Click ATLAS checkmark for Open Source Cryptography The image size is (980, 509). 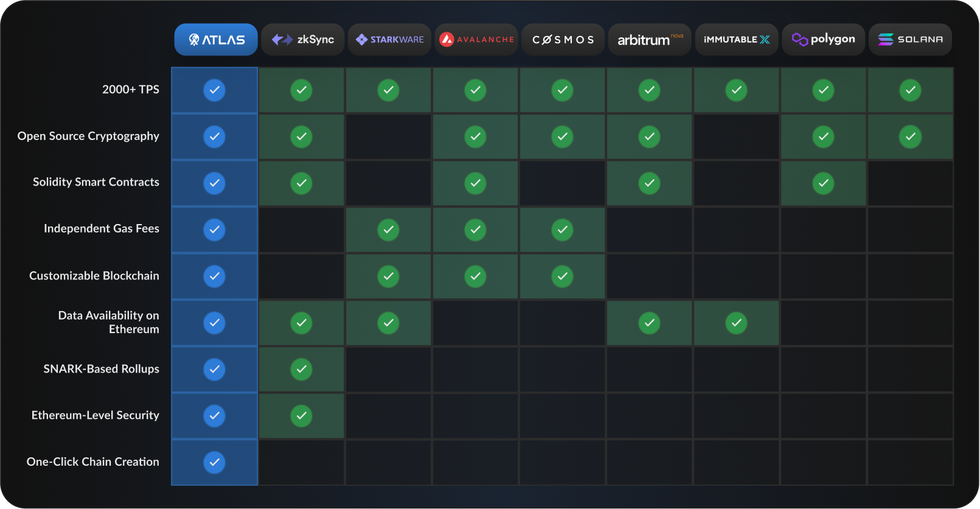coord(214,136)
